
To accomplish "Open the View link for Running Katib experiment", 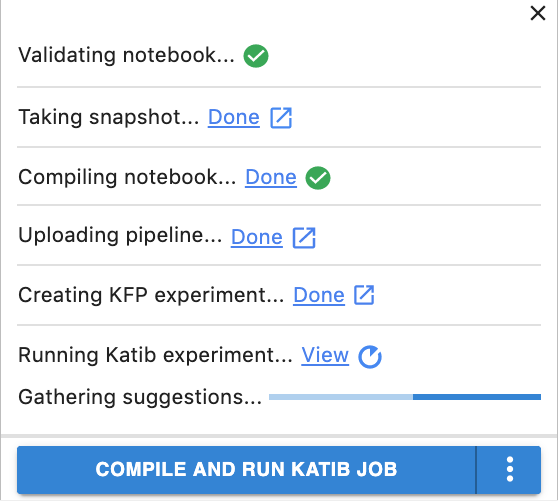I will [x=325, y=355].
